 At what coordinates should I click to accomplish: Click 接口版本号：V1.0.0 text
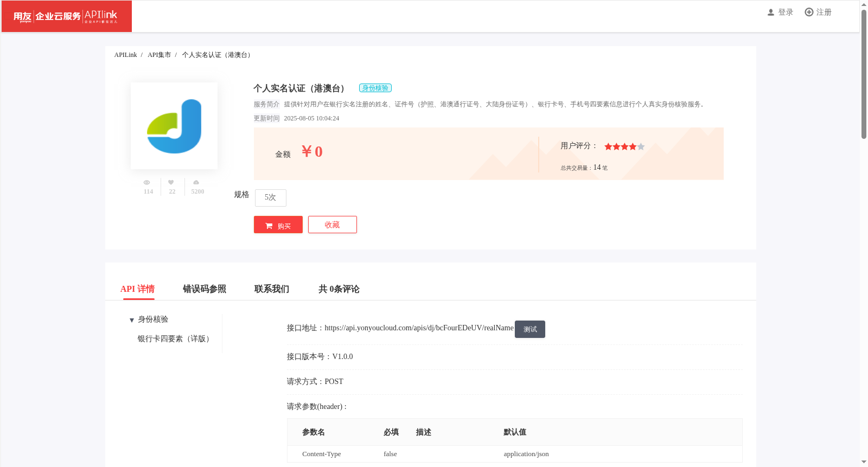(320, 356)
